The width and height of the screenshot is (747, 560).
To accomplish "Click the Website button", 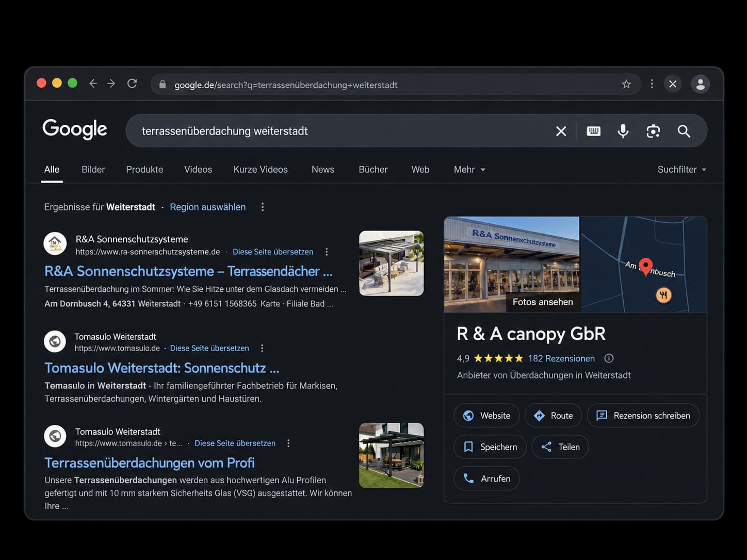I will point(486,416).
